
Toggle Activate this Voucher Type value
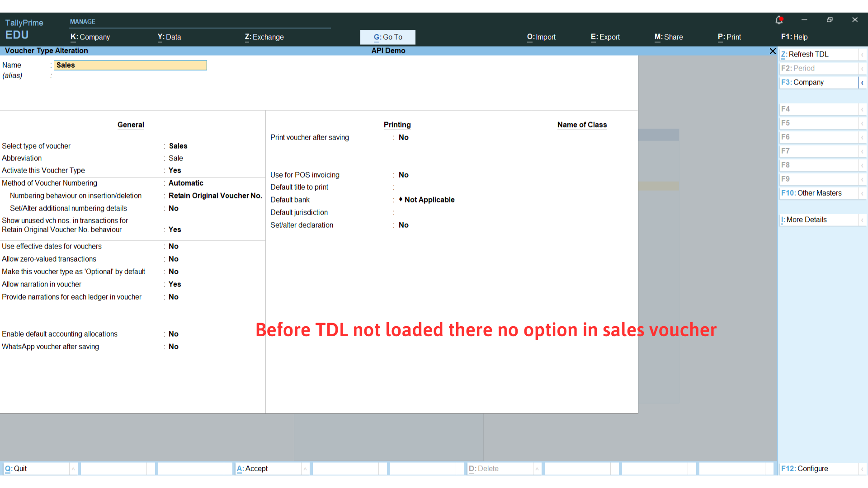[175, 170]
